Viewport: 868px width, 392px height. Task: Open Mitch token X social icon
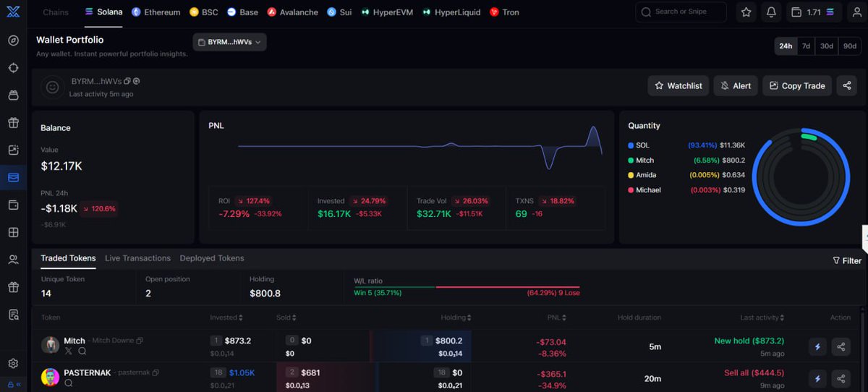point(69,351)
